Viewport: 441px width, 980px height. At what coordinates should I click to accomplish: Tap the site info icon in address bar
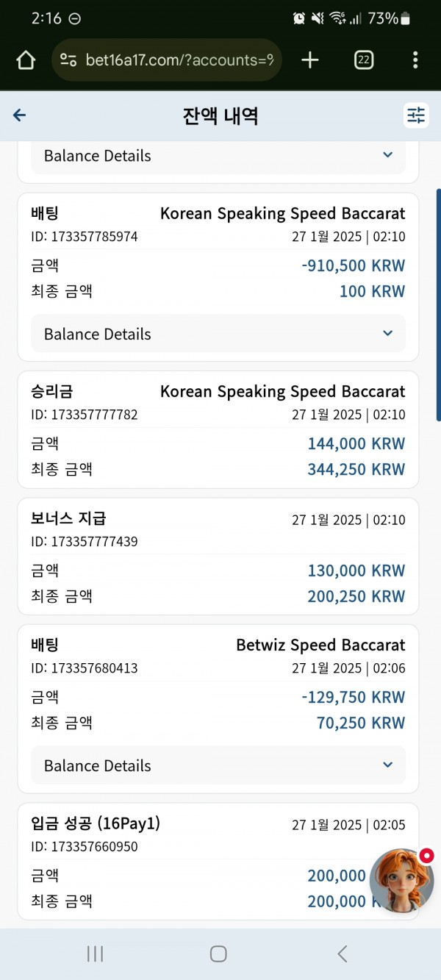68,60
